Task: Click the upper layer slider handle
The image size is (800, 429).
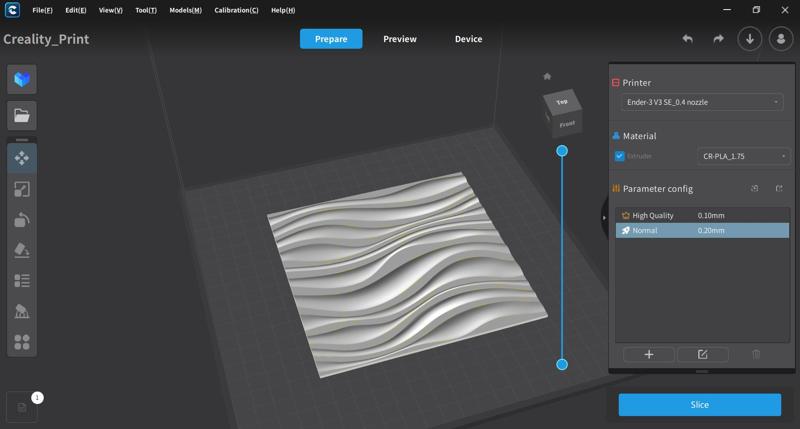Action: [x=562, y=150]
